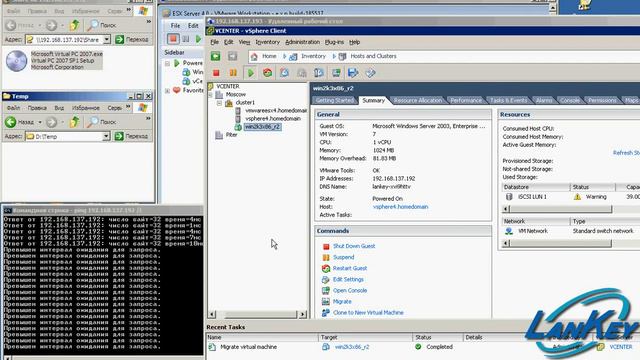Open Snapshot Manager from the vSphere toolbar
640x360 pixels.
click(x=319, y=73)
